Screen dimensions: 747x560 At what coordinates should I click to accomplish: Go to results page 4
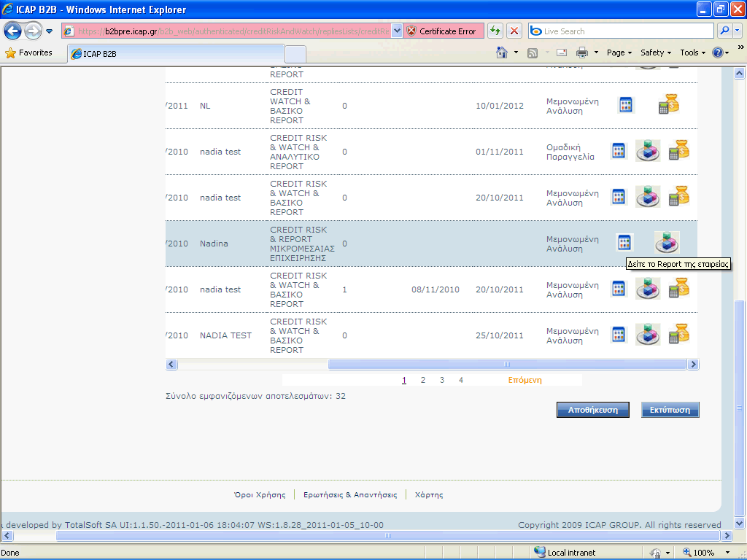coord(461,380)
